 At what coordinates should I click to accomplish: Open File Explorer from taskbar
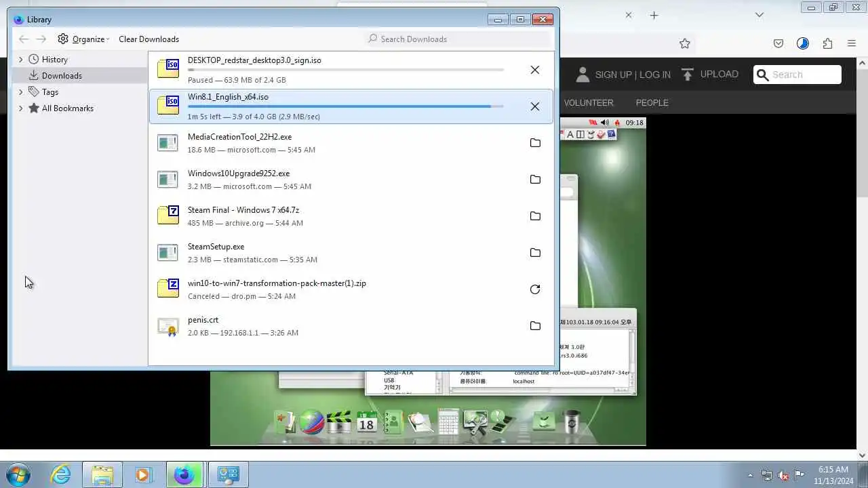click(102, 474)
